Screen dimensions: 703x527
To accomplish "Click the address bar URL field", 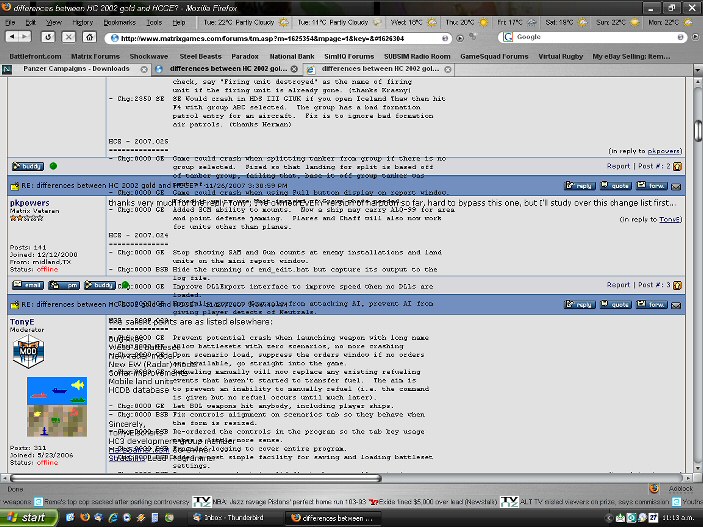I will 278,38.
